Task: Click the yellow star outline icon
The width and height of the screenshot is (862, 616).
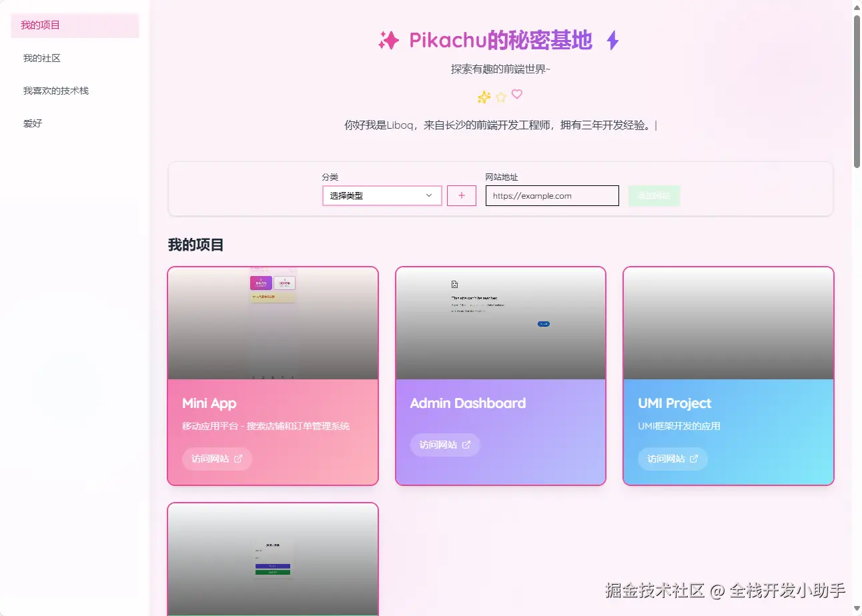Action: [500, 97]
